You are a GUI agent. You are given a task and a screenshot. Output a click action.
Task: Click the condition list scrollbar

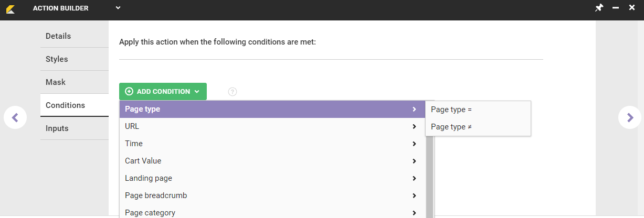pyautogui.click(x=429, y=173)
